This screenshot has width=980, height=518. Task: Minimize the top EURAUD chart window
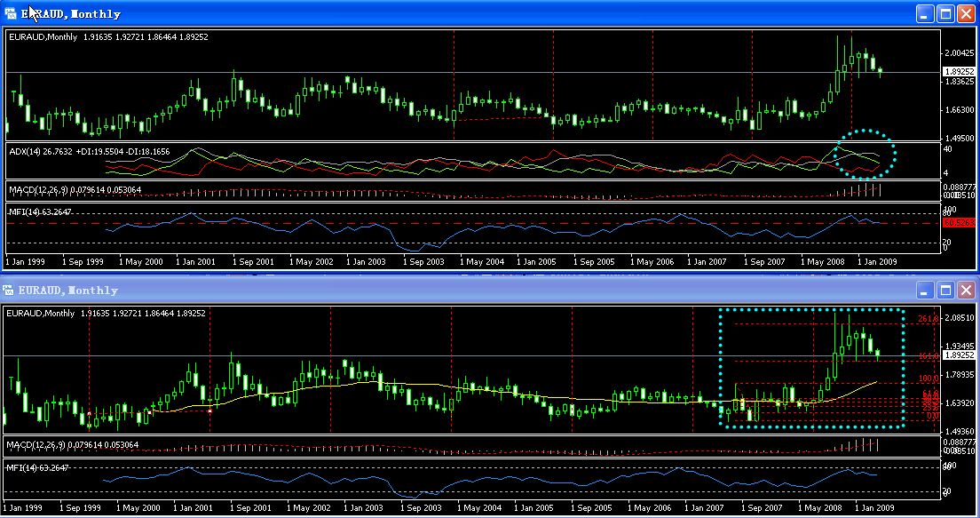point(926,13)
